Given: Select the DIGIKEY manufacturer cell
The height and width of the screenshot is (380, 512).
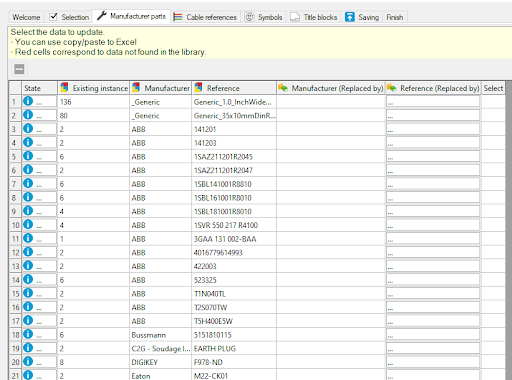Looking at the screenshot, I should [x=161, y=362].
